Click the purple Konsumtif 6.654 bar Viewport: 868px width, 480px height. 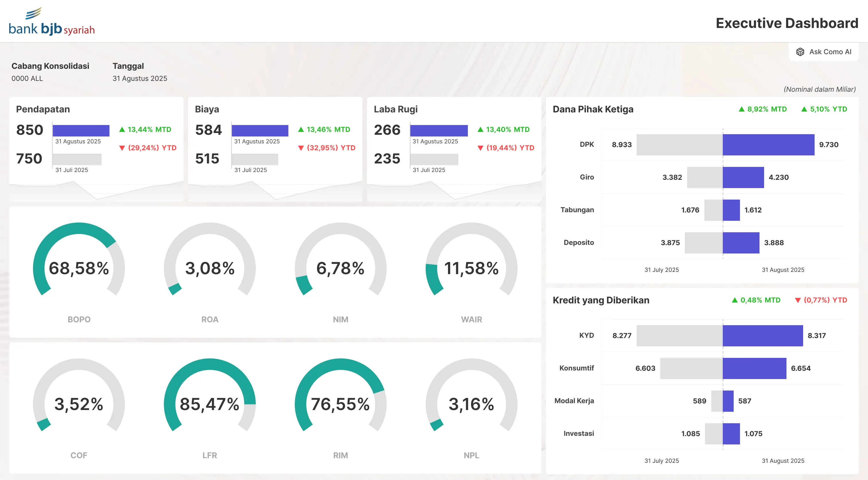click(x=754, y=368)
